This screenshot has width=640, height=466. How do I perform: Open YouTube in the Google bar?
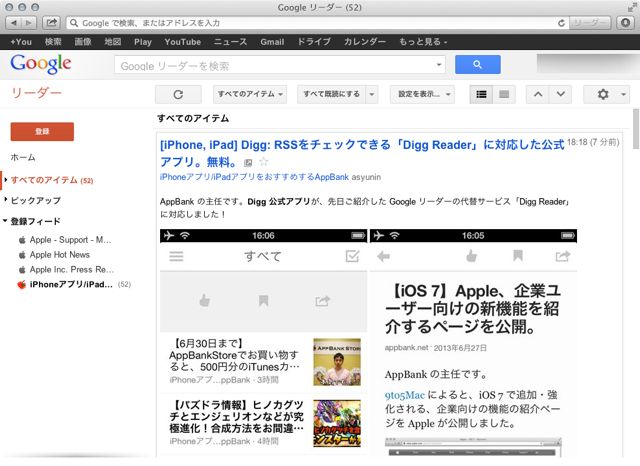click(x=182, y=42)
